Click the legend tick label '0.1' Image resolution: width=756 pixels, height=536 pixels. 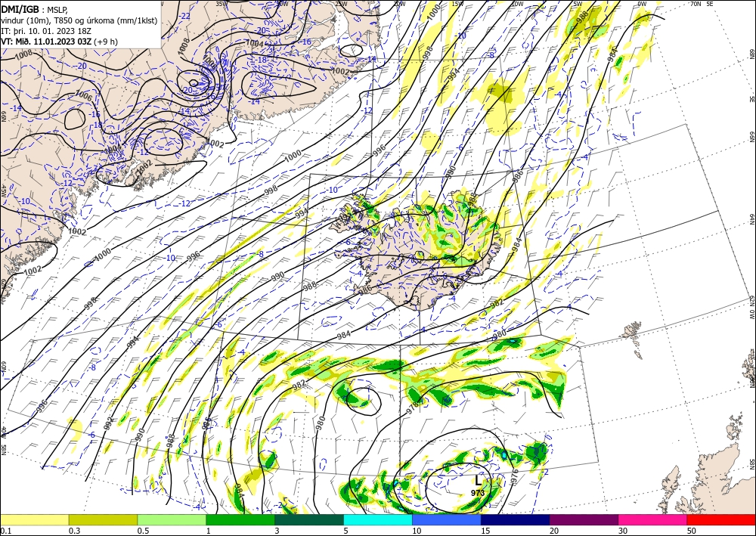click(x=5, y=531)
